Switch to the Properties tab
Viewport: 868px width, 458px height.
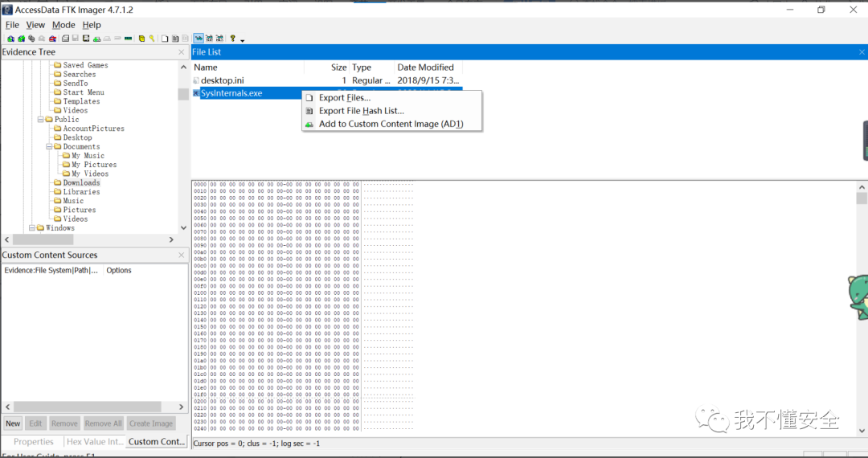click(x=33, y=442)
